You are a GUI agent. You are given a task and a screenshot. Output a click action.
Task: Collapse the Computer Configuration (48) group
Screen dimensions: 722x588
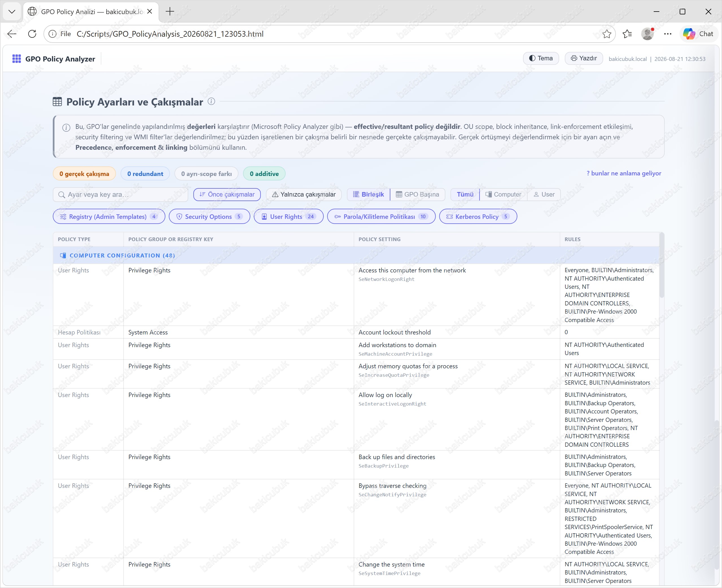[x=356, y=256]
